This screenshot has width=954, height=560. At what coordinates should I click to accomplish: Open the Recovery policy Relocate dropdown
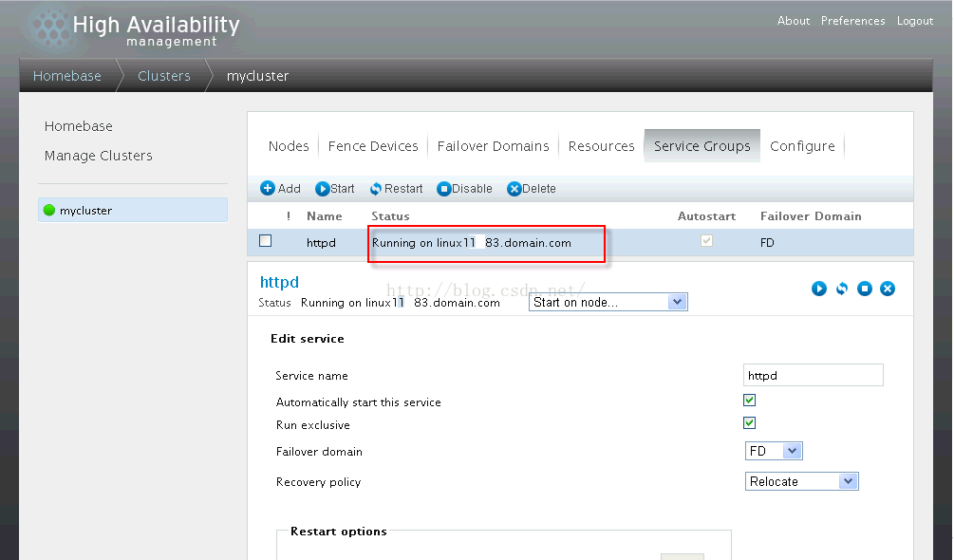(x=802, y=481)
